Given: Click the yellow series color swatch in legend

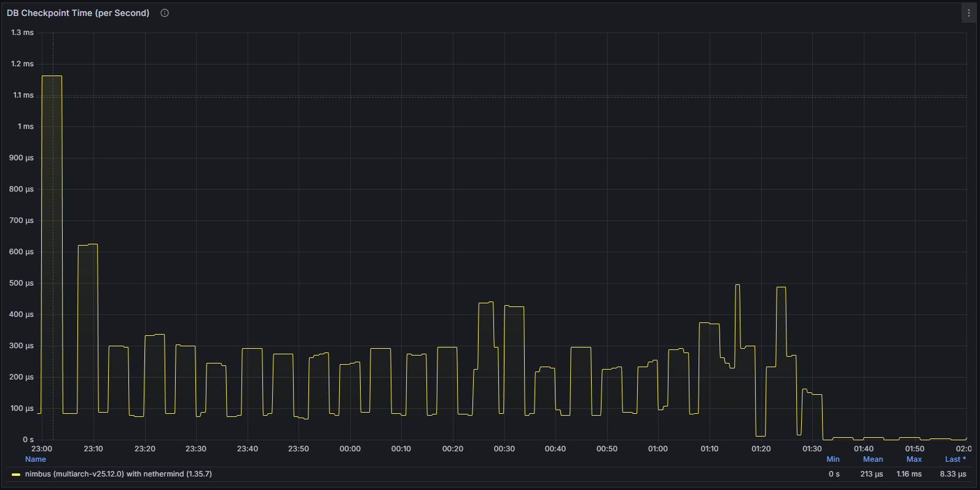Looking at the screenshot, I should point(16,475).
